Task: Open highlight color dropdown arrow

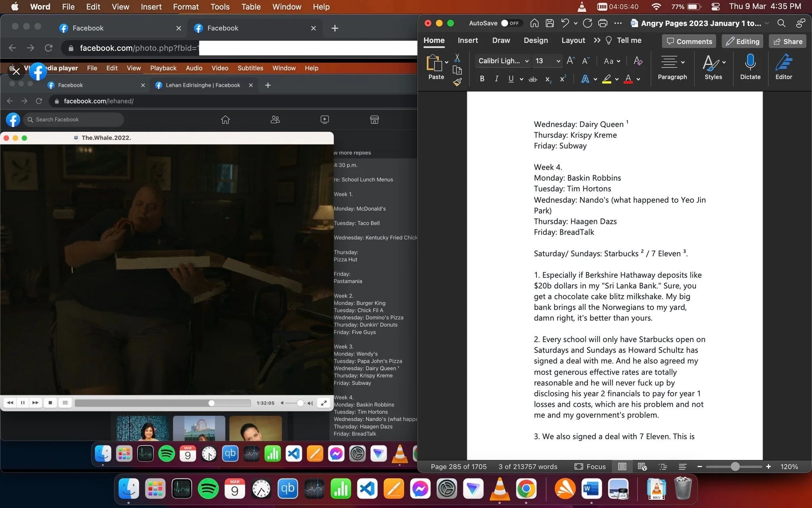Action: tap(617, 79)
